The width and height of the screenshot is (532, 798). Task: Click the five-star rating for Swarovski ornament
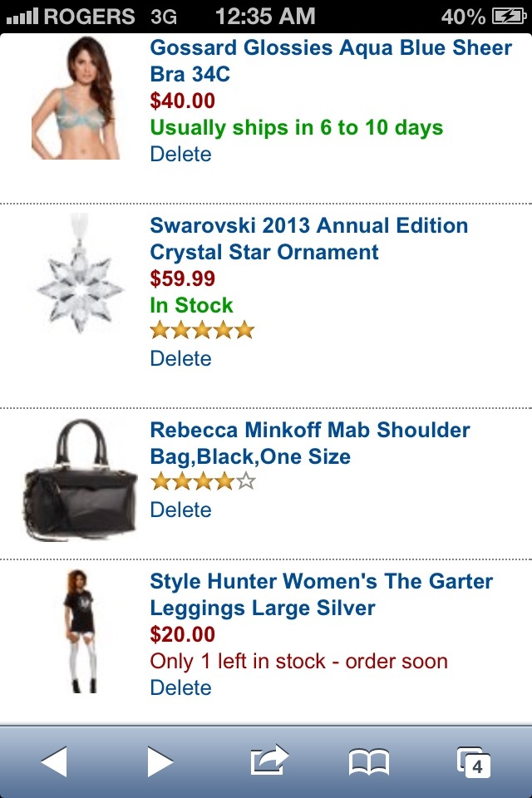point(202,330)
